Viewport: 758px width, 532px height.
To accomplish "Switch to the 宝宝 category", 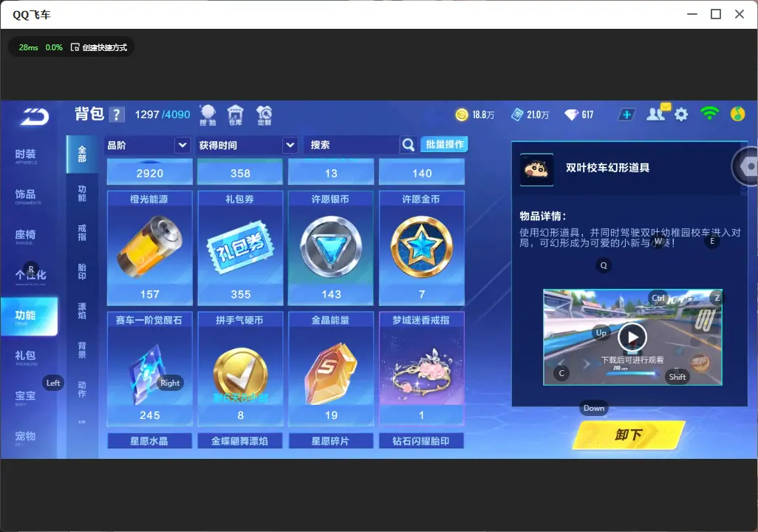I will coord(26,397).
